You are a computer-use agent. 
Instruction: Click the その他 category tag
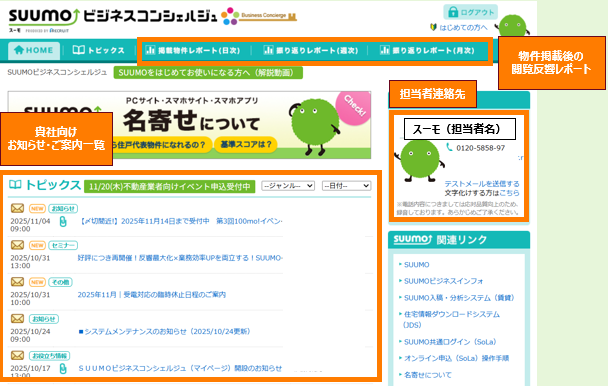tap(60, 282)
